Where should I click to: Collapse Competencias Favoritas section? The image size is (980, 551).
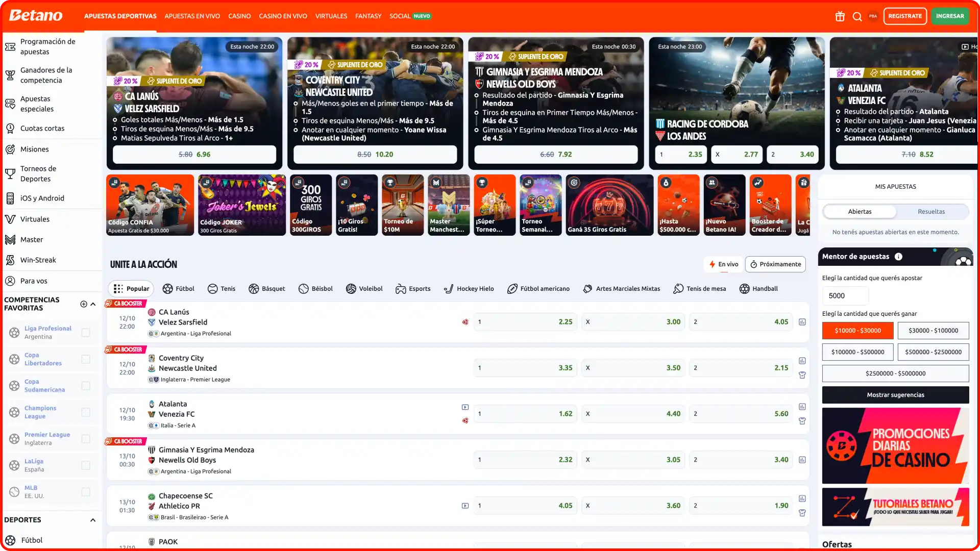point(93,304)
